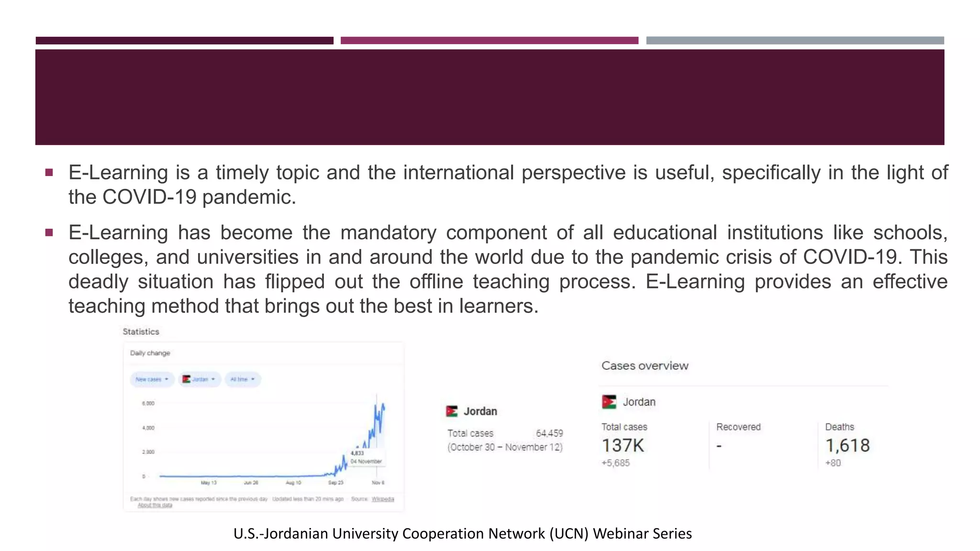Click the 4,833 04 November tooltip
980x551 pixels.
click(366, 457)
